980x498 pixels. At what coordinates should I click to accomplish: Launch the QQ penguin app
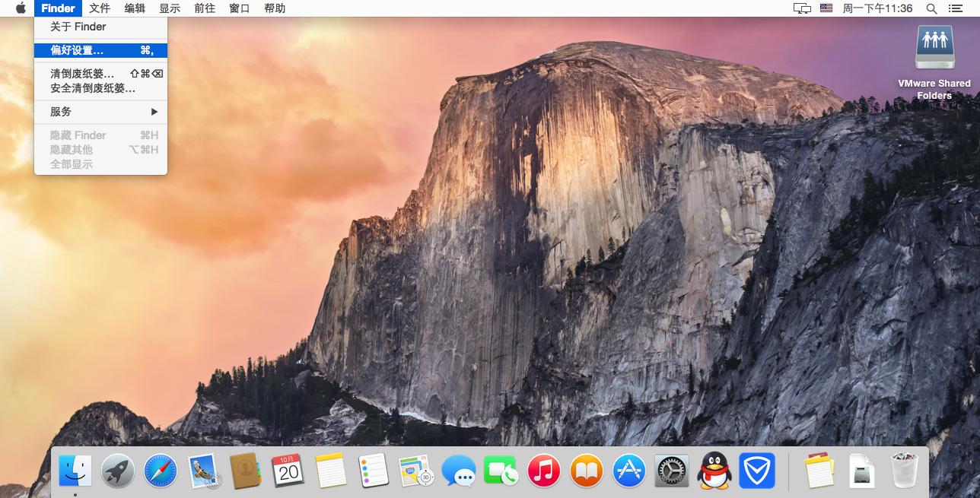(714, 471)
